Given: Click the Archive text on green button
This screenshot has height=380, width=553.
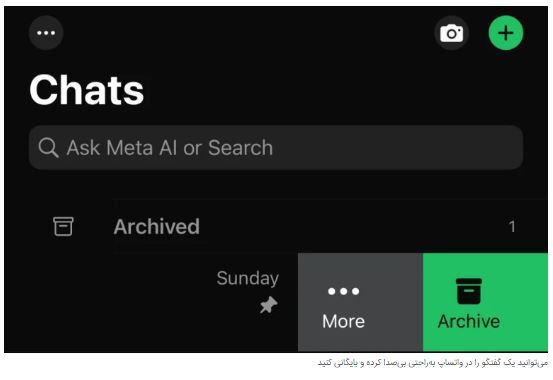Looking at the screenshot, I should (x=469, y=321).
